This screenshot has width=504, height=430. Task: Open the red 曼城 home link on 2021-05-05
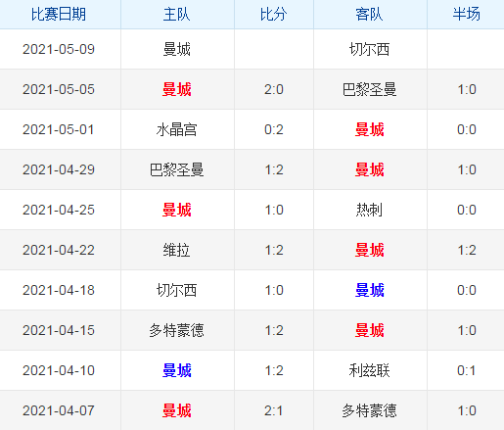[x=177, y=89]
